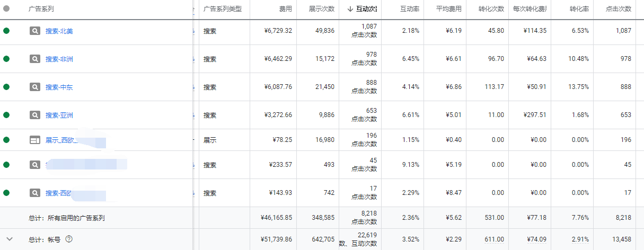Viewport: 644px width, 250px height.
Task: Open the 搜索-非洲 campaign link
Action: click(59, 59)
